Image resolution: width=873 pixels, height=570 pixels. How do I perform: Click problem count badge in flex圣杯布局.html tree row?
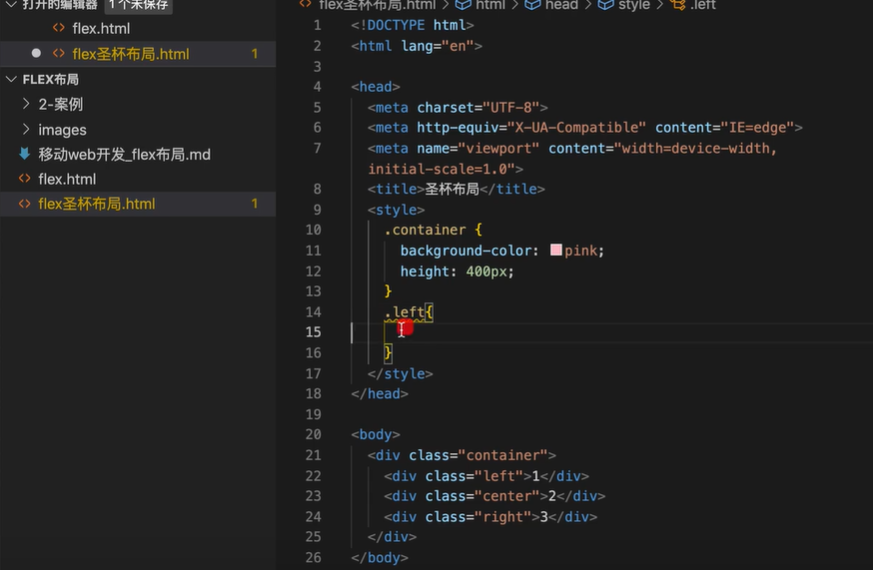[254, 204]
